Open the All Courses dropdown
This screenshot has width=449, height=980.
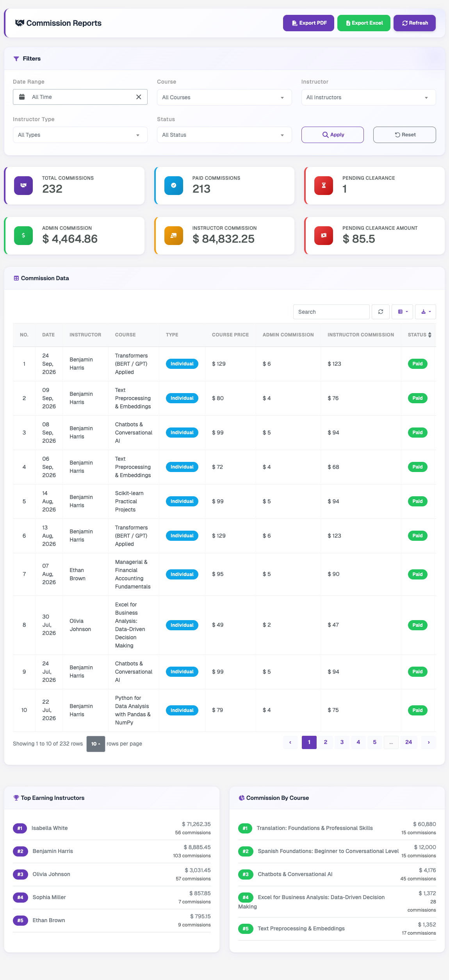click(224, 97)
